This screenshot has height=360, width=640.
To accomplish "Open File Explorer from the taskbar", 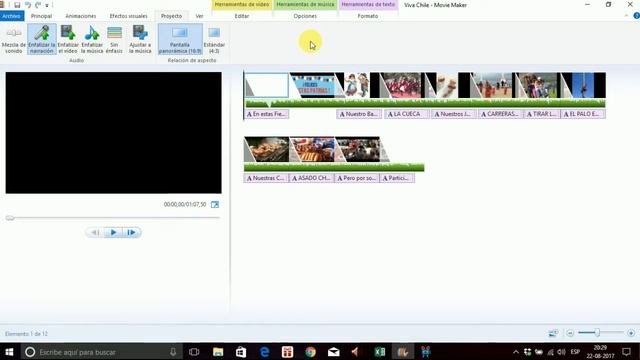I will coord(218,352).
